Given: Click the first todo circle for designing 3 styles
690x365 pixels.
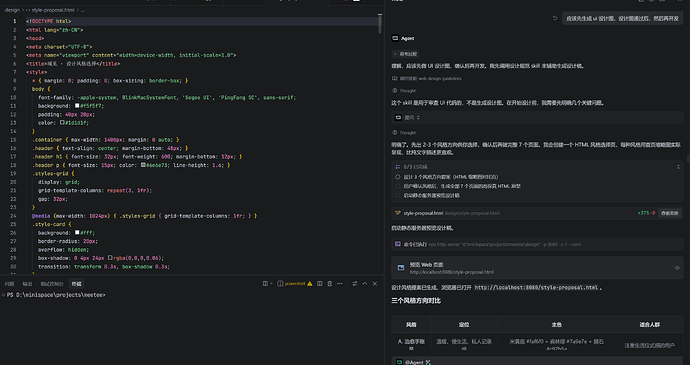Looking at the screenshot, I should pyautogui.click(x=398, y=177).
